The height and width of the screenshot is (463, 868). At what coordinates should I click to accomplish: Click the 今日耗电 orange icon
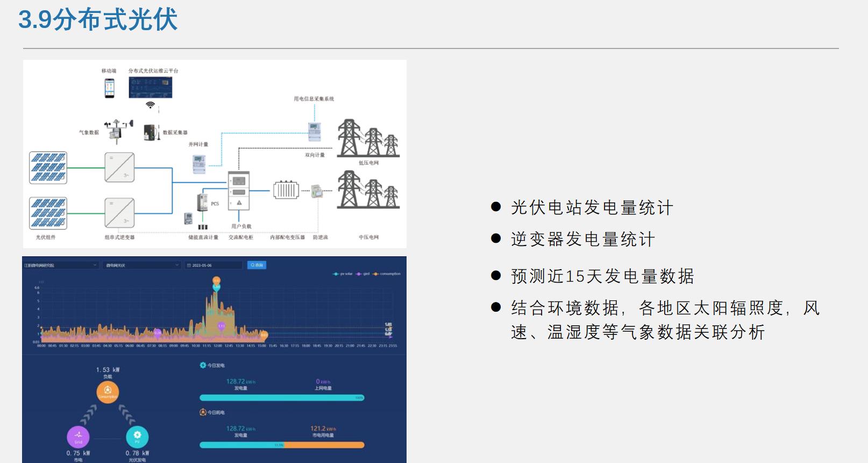(203, 412)
